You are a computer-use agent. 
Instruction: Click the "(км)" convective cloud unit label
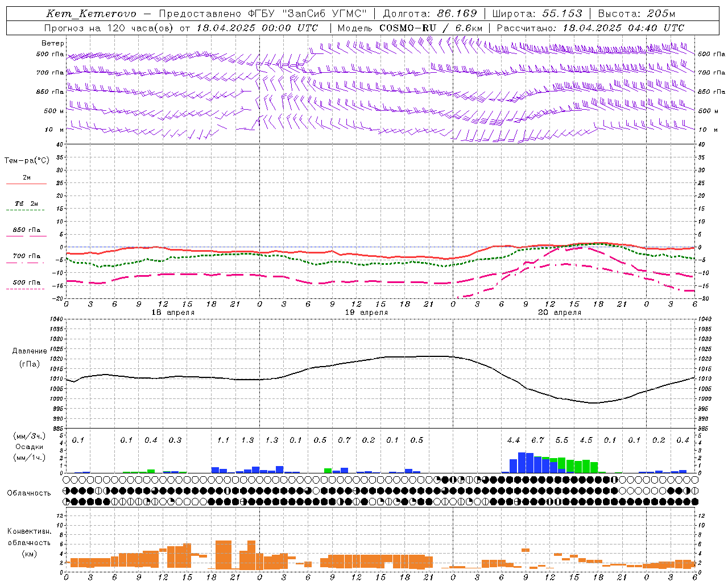(29, 554)
